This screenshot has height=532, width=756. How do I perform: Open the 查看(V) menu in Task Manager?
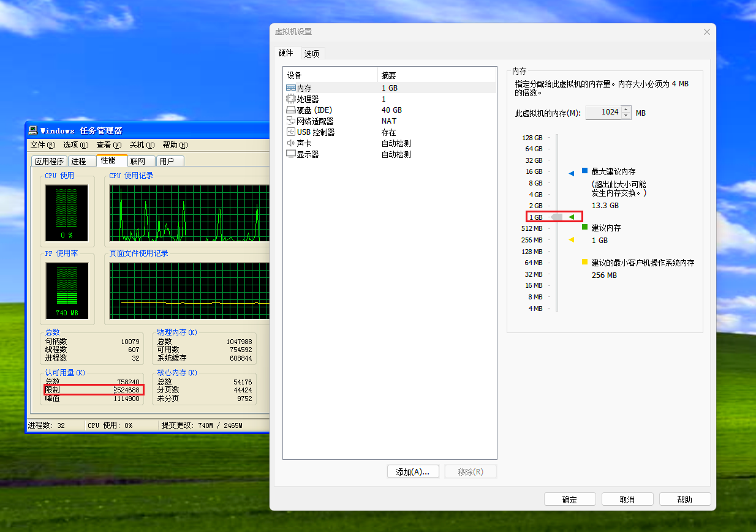[108, 145]
